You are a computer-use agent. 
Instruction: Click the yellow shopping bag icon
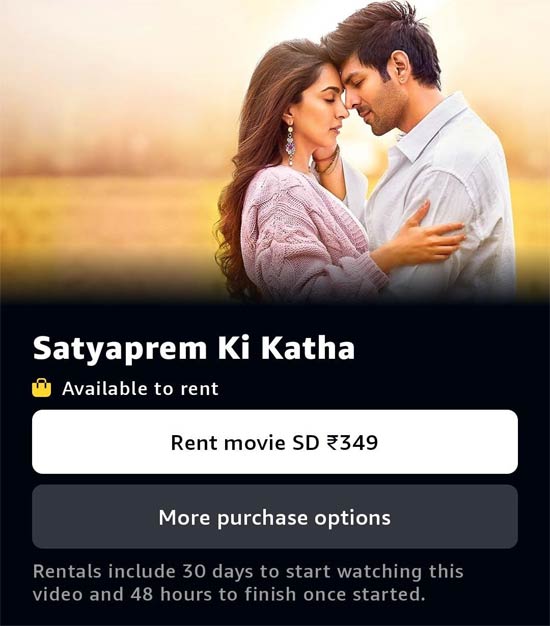(42, 388)
